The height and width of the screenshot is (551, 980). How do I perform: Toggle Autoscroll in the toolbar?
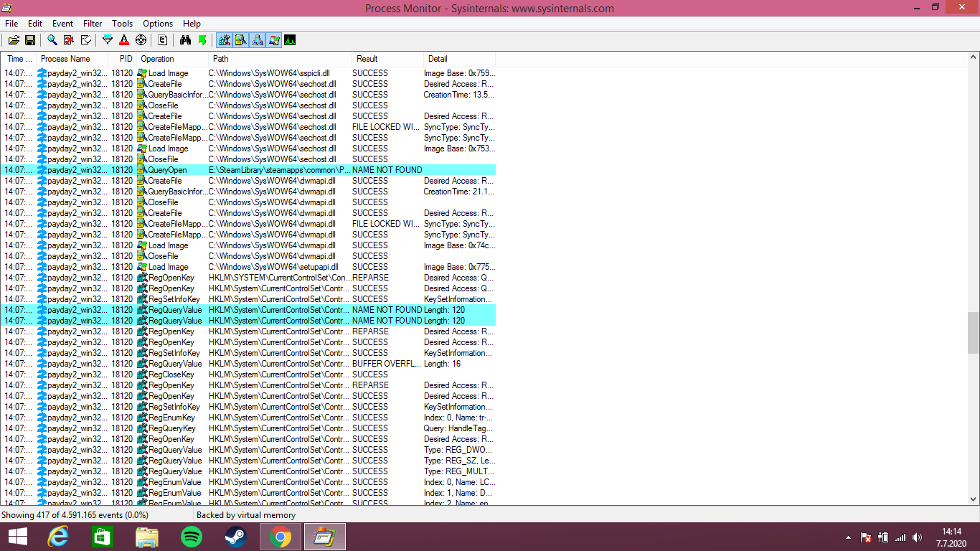pyautogui.click(x=69, y=40)
